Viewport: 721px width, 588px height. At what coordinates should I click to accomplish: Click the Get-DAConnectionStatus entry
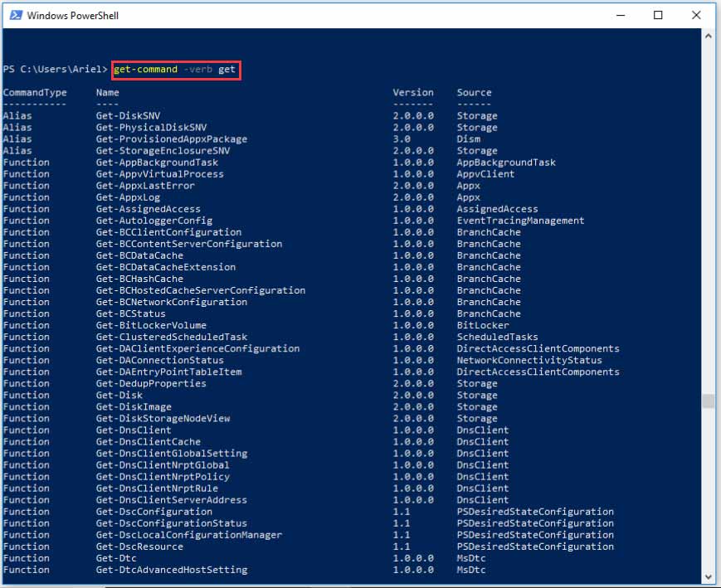tap(160, 361)
